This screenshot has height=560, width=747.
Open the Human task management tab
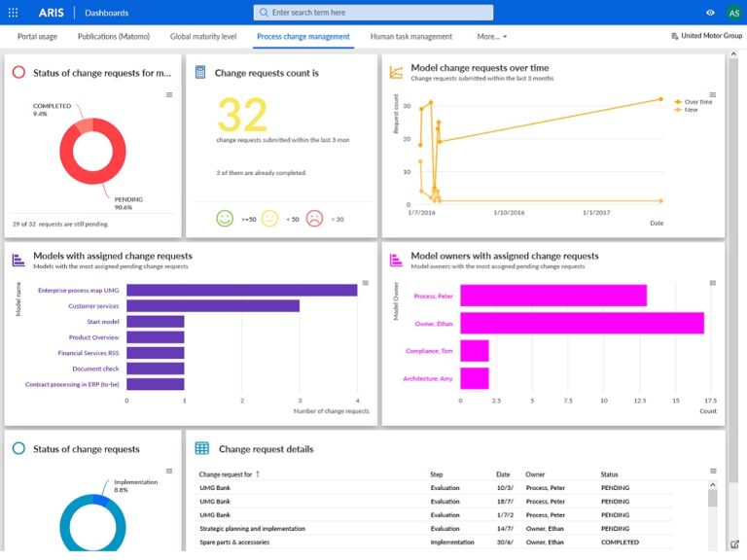[410, 36]
